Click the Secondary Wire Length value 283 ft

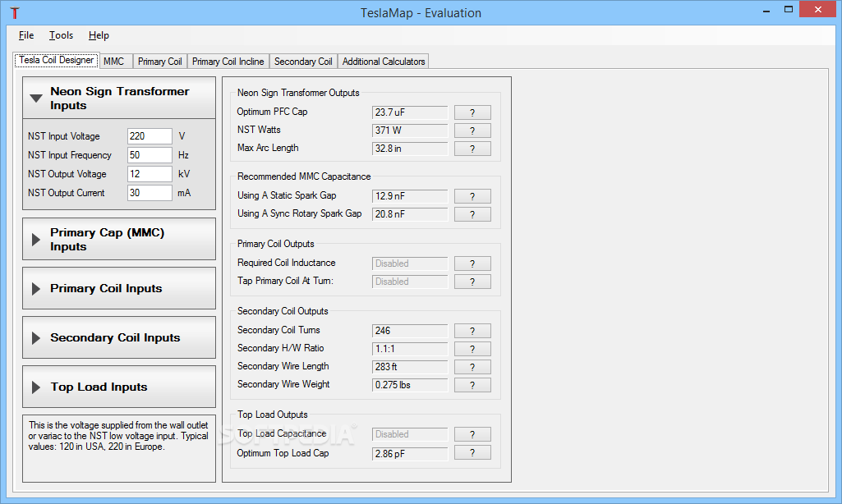[x=410, y=367]
